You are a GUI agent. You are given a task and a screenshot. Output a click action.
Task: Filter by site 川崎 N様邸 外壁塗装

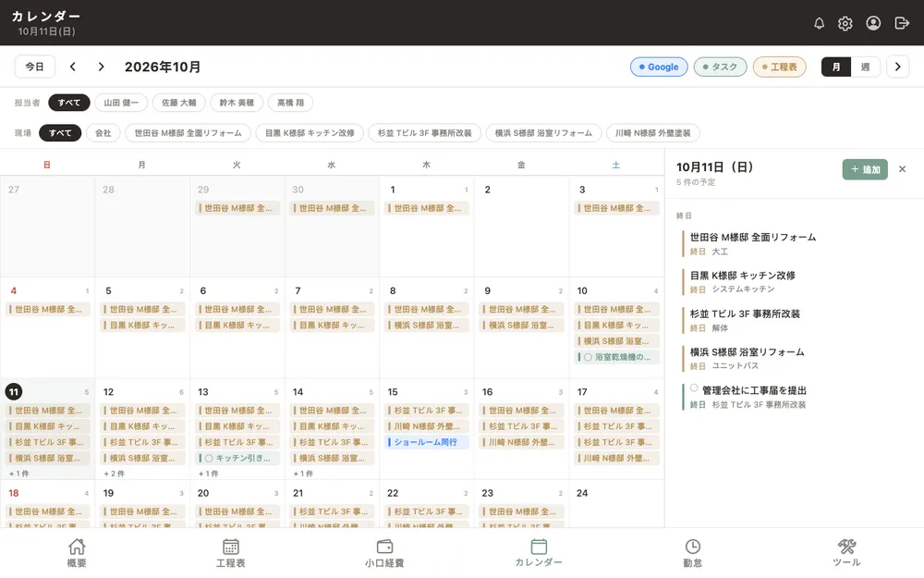tap(653, 132)
